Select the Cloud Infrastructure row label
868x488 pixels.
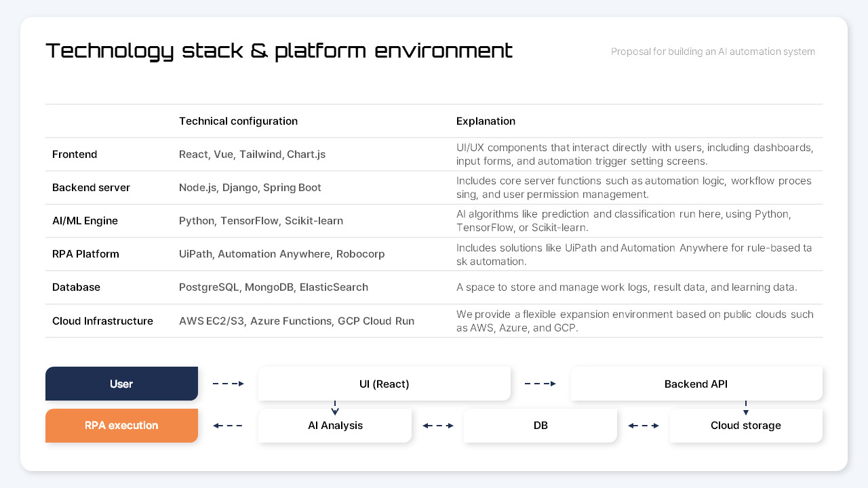(102, 321)
